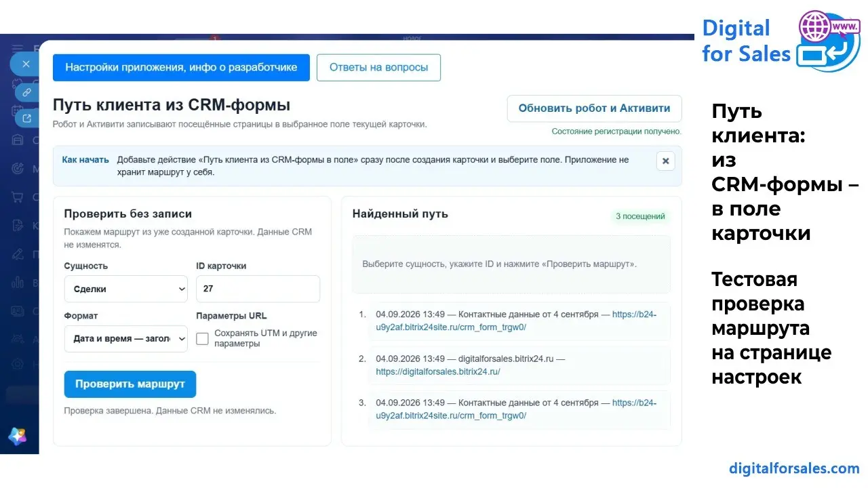Click the '3 посещений' badge

[x=640, y=216]
